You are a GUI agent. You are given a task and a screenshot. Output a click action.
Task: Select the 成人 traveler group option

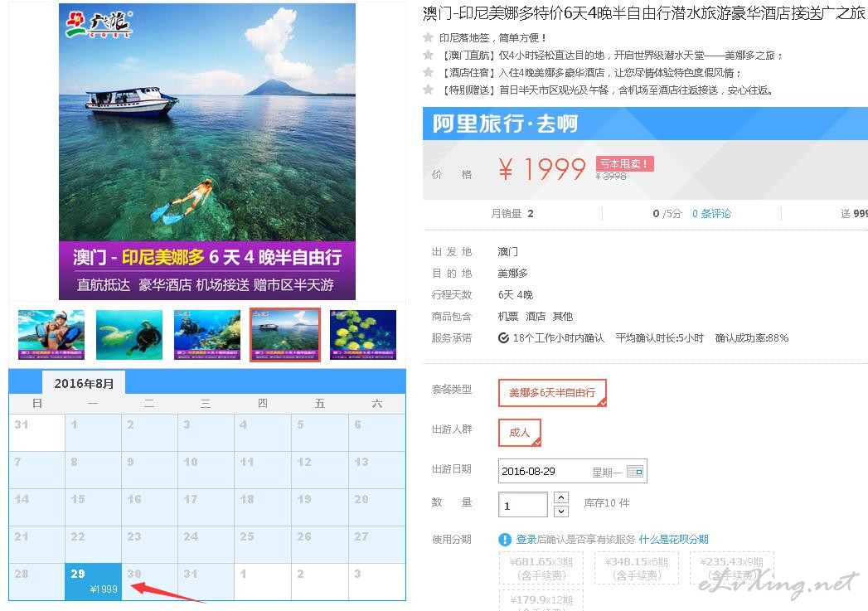point(519,432)
